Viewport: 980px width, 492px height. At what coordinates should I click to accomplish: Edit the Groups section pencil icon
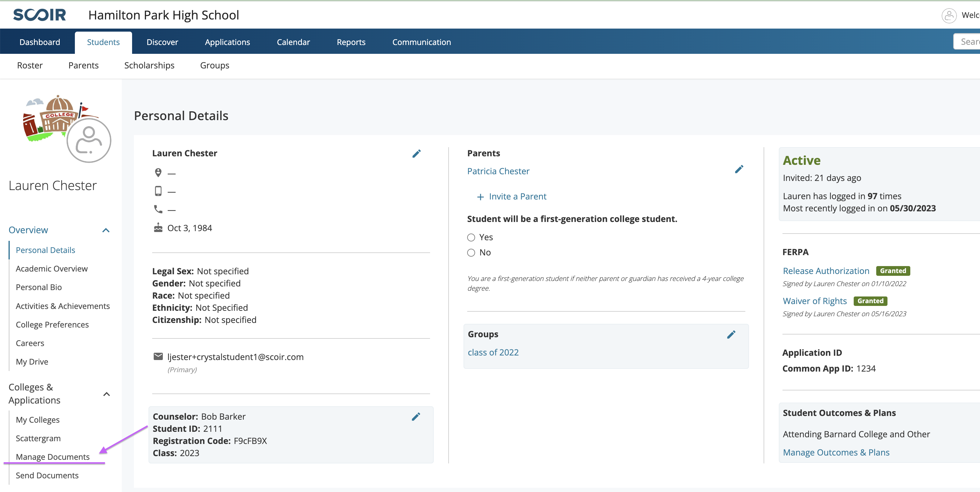pyautogui.click(x=731, y=334)
